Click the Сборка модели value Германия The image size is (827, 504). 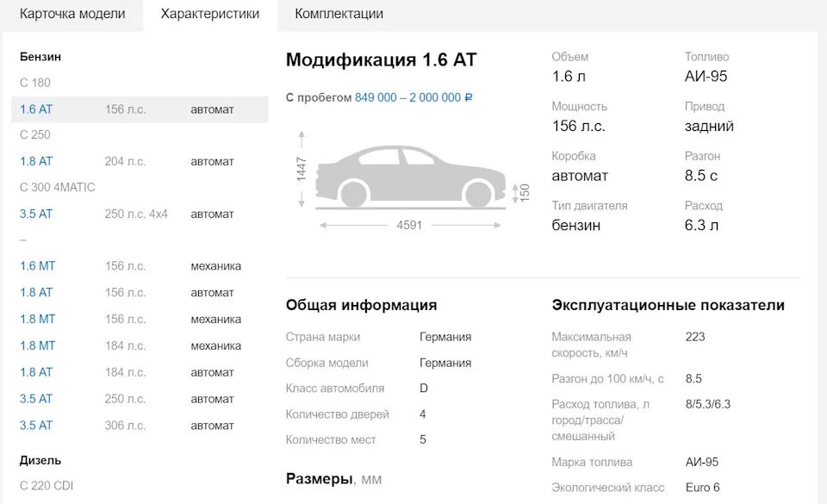[445, 363]
